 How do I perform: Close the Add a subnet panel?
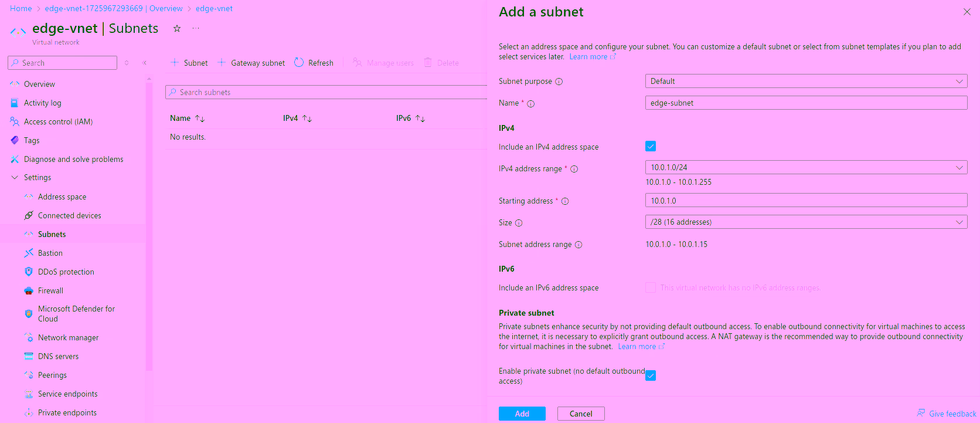tap(967, 12)
